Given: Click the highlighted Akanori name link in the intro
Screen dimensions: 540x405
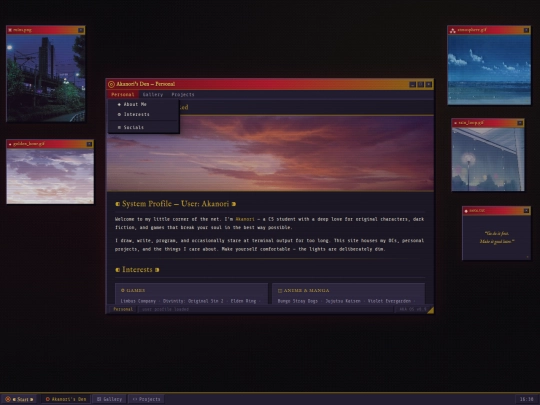Looking at the screenshot, I should (245, 219).
